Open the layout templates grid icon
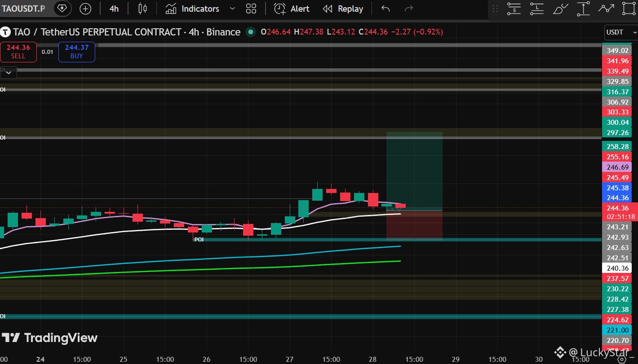Image resolution: width=638 pixels, height=364 pixels. [251, 9]
